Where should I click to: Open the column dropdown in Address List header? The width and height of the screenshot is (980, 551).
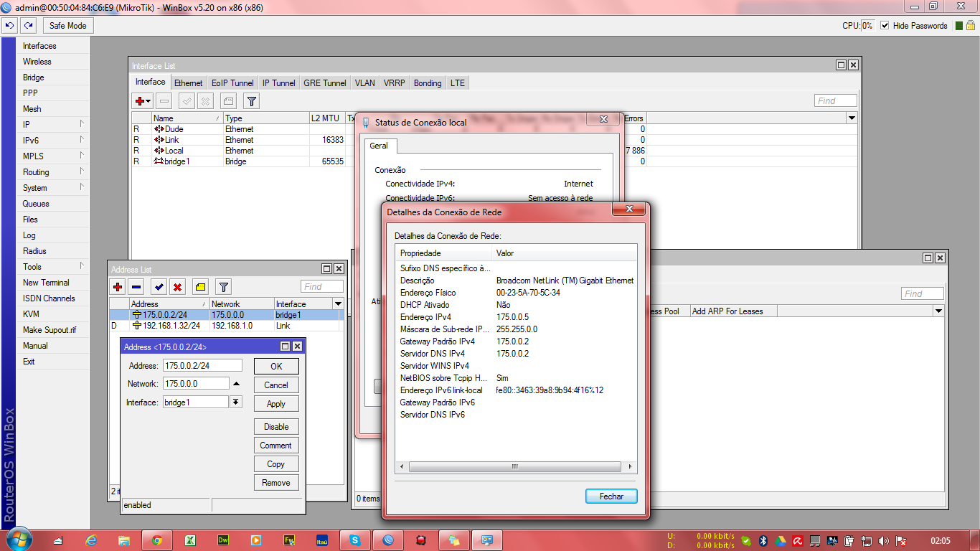(338, 304)
